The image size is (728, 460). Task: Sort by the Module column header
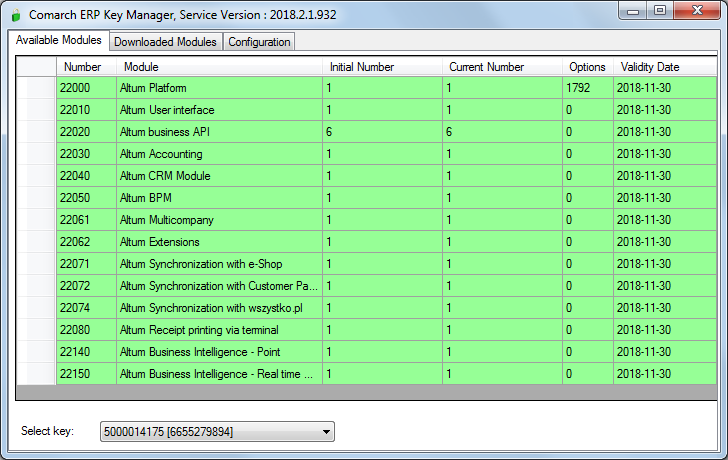[219, 67]
